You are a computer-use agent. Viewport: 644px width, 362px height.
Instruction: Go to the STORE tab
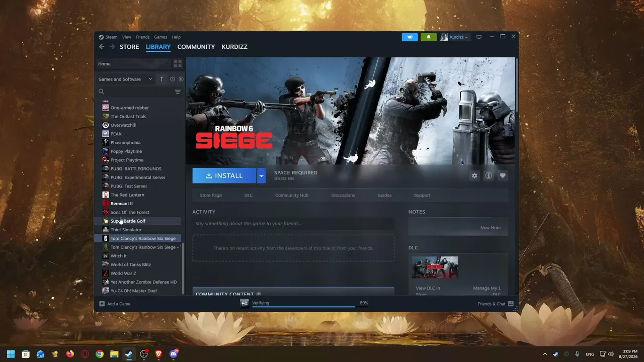[x=129, y=47]
